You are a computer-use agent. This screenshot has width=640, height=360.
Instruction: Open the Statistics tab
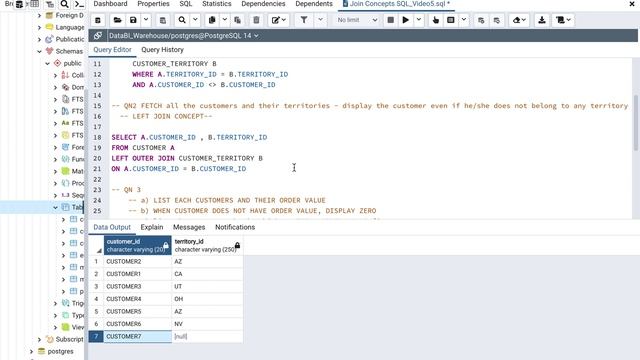(x=216, y=4)
